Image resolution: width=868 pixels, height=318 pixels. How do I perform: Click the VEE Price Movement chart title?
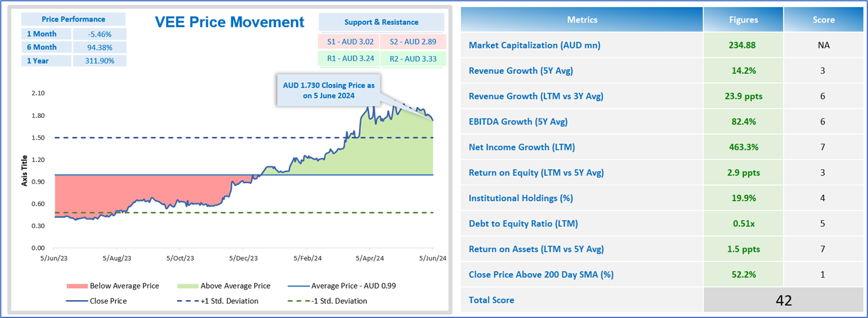[x=229, y=23]
